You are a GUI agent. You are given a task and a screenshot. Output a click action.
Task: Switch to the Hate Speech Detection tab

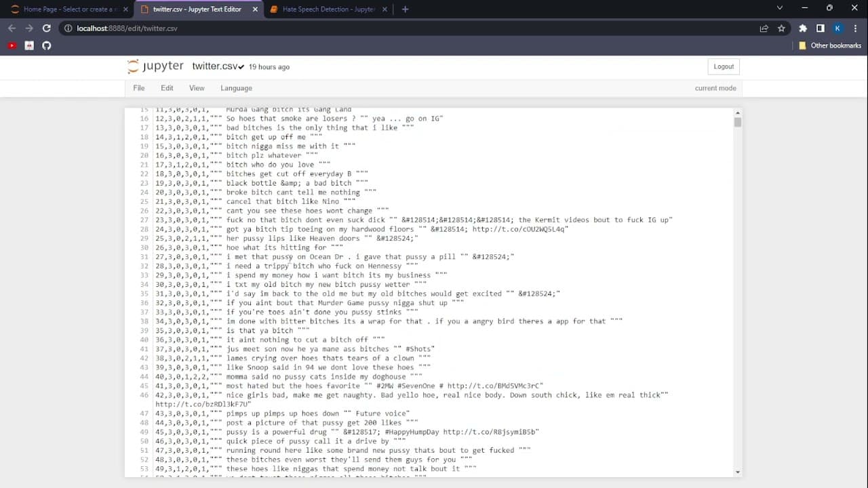(328, 9)
